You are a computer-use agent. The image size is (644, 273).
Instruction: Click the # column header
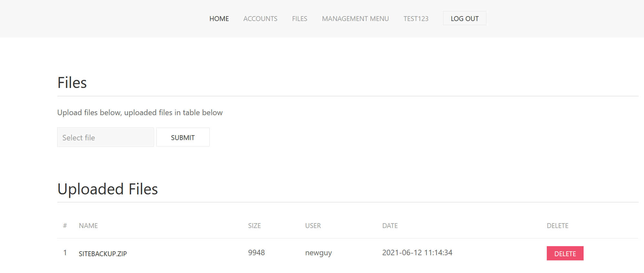point(65,226)
